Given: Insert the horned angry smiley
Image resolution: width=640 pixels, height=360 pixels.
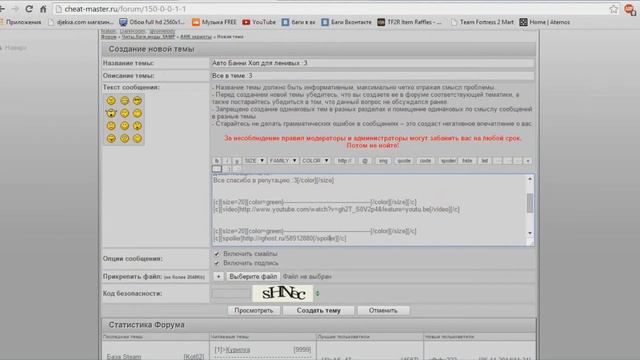Looking at the screenshot, I should click(111, 113).
